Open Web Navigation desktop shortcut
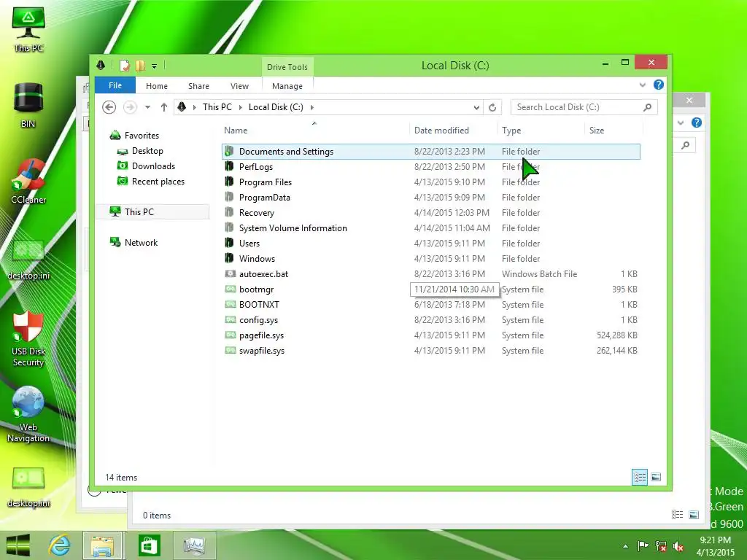This screenshot has width=747, height=560. coord(28,414)
